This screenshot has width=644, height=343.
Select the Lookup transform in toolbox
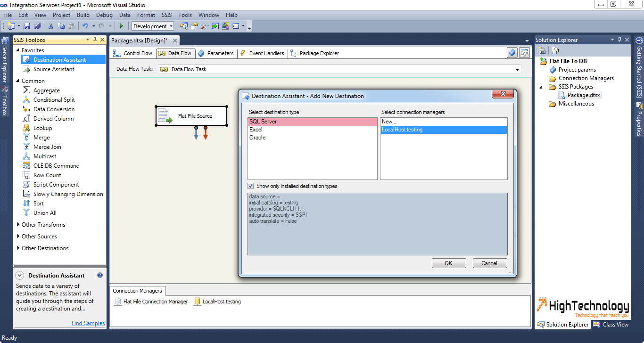click(43, 128)
